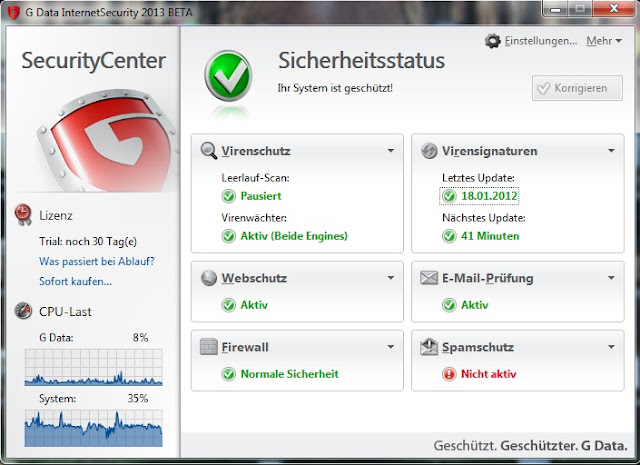Open the Mehr dropdown menu
The height and width of the screenshot is (465, 640).
coord(604,41)
